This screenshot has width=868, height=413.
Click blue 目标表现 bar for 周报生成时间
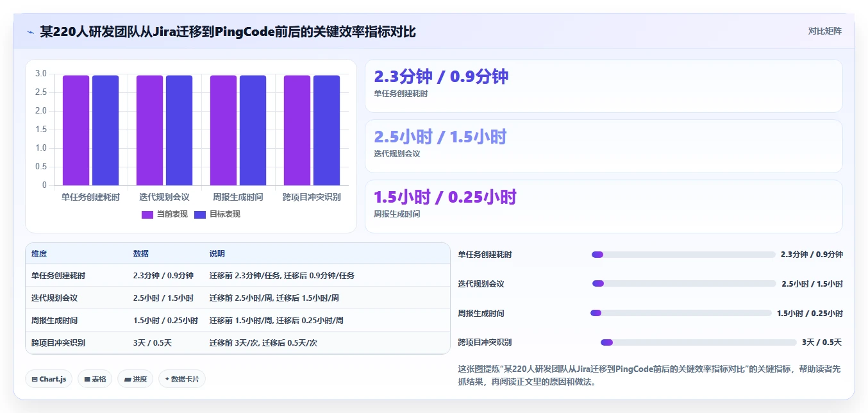[253, 130]
